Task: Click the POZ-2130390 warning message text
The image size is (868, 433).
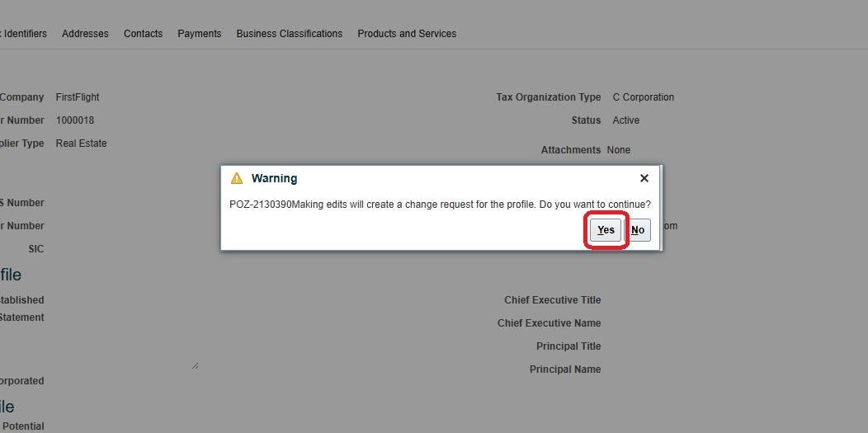Action: tap(440, 205)
